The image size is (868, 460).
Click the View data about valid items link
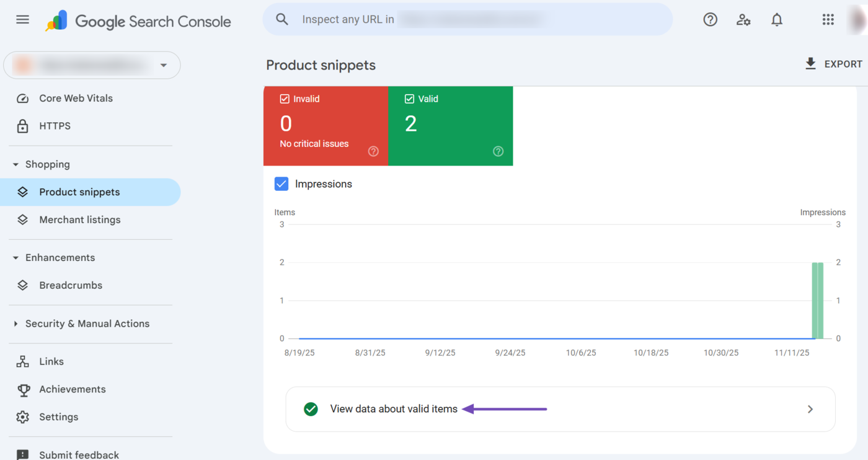(394, 409)
